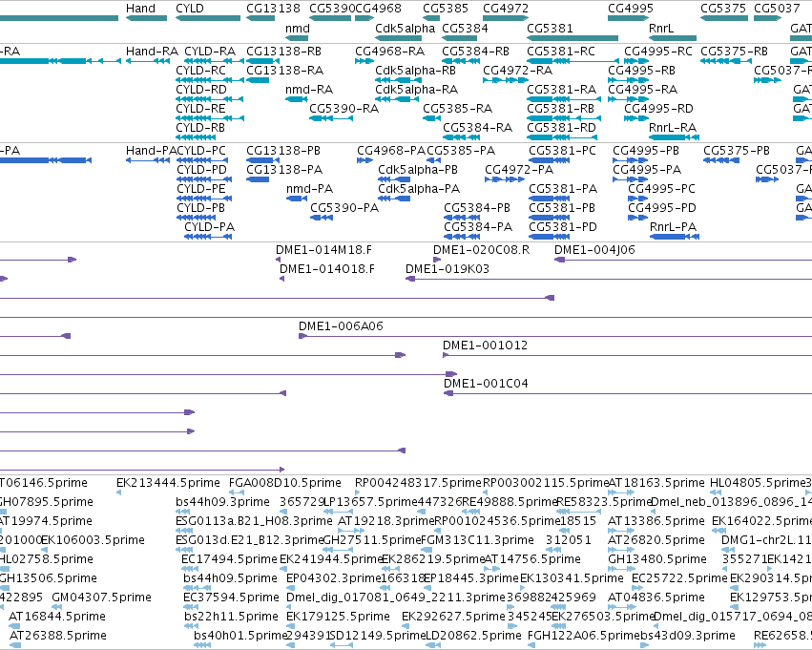Select the RnrL gene label in the top track
The image size is (812, 650).
tap(661, 29)
